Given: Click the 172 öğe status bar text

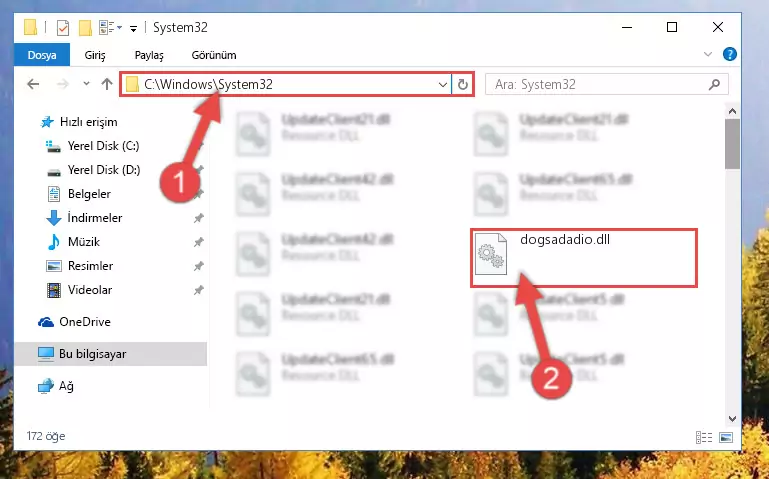Looking at the screenshot, I should [46, 436].
